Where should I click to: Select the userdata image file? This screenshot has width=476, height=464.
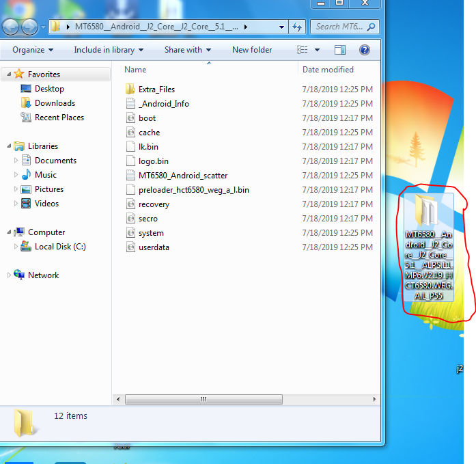[x=154, y=247]
